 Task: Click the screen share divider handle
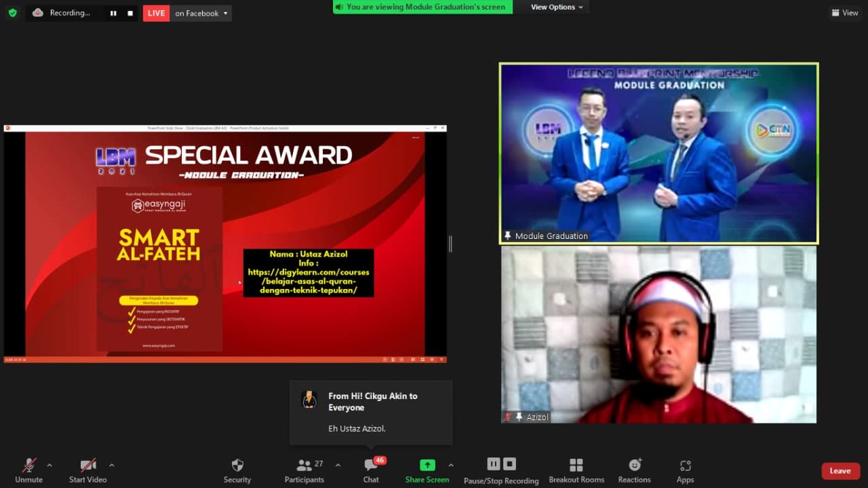pyautogui.click(x=450, y=244)
